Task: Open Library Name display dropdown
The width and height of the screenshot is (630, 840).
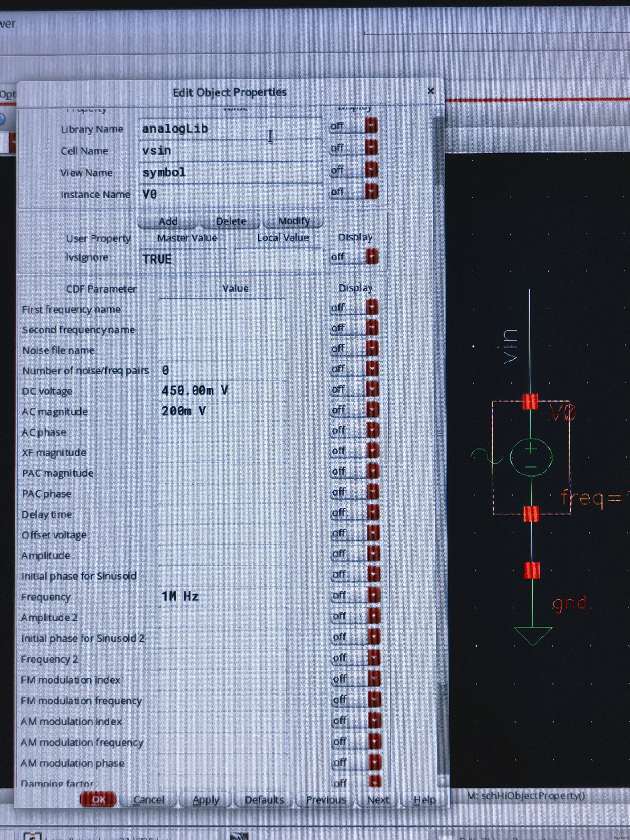Action: (x=353, y=126)
